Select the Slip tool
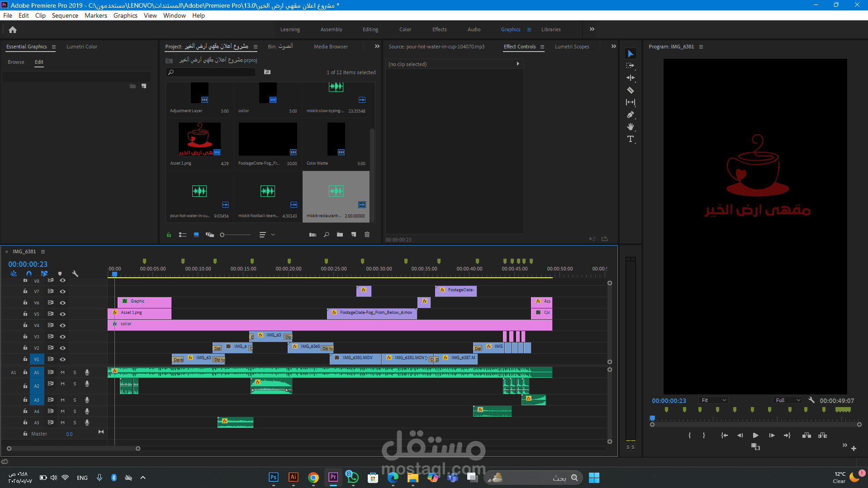The image size is (868, 488). (x=631, y=102)
